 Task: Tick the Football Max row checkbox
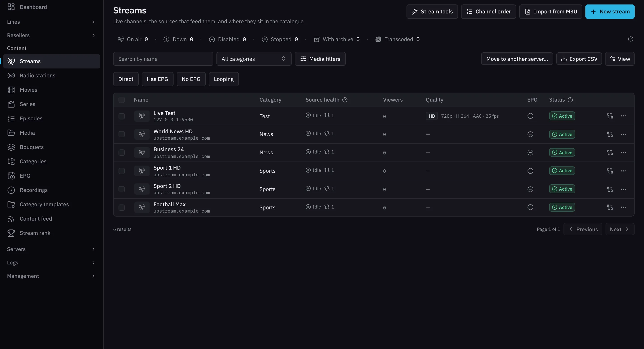[121, 207]
